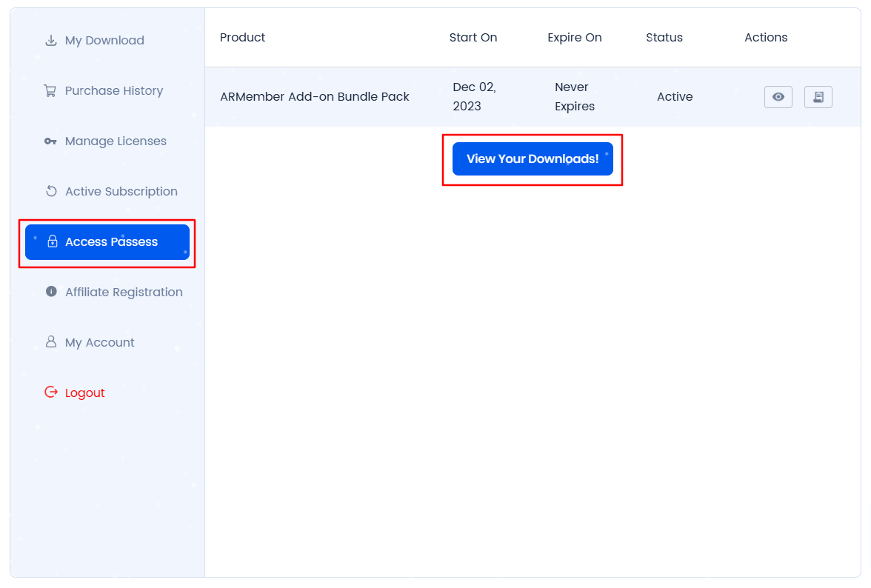Click View Your Downloads! button

[532, 158]
